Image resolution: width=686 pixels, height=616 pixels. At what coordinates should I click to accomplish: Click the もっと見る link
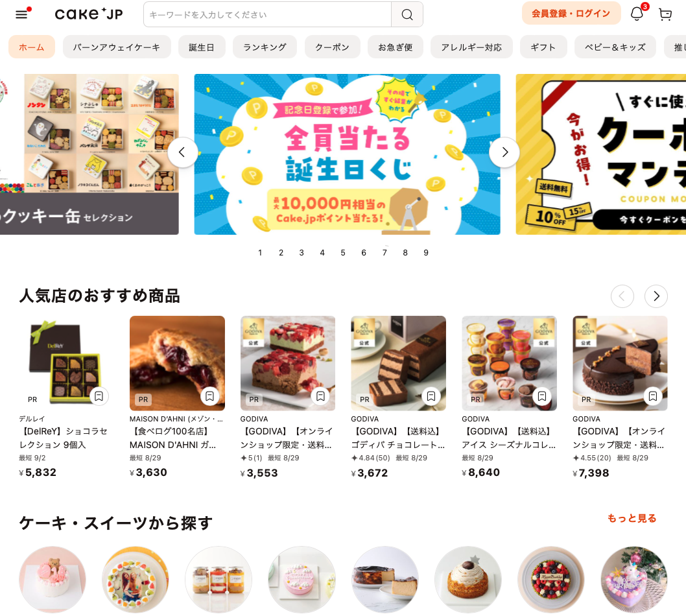[x=632, y=518]
